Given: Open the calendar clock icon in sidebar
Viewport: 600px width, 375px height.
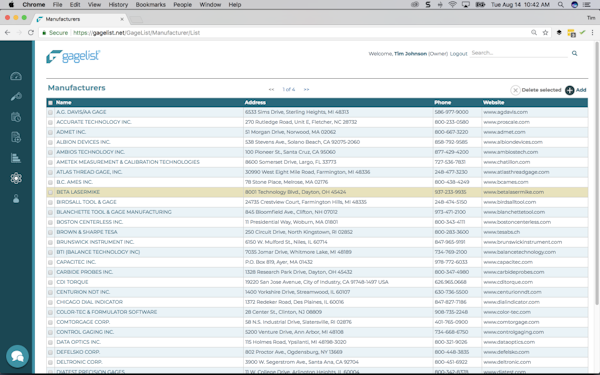Looking at the screenshot, I should 16,117.
